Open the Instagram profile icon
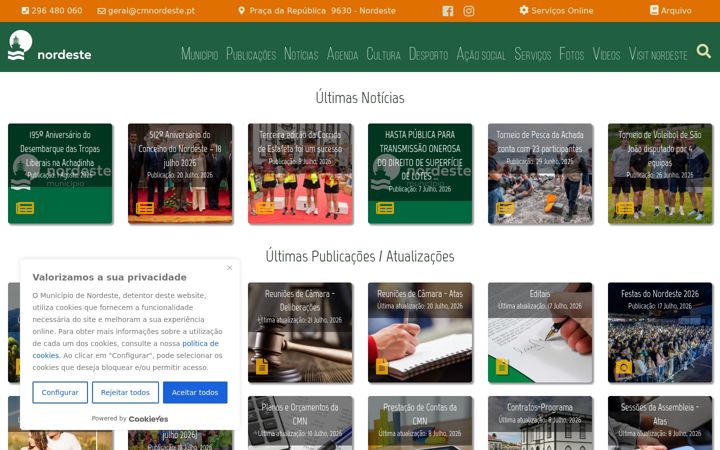Image resolution: width=720 pixels, height=450 pixels. [468, 11]
